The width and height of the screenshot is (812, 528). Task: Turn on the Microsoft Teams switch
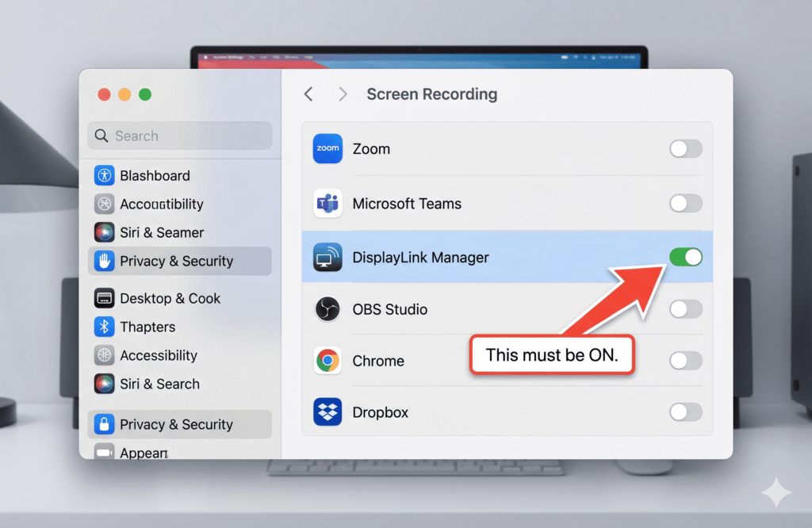click(686, 204)
